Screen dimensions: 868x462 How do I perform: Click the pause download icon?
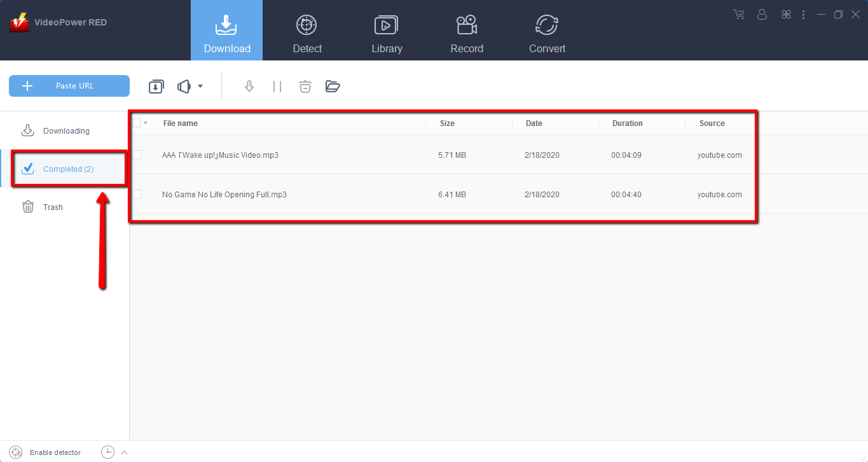pyautogui.click(x=277, y=87)
